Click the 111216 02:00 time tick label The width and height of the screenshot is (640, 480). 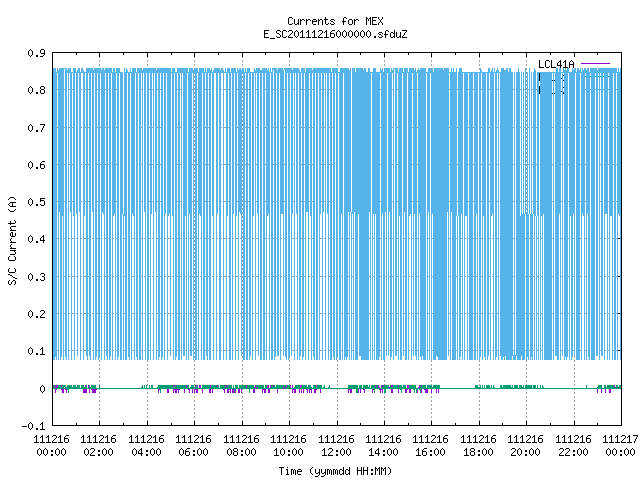[x=98, y=446]
